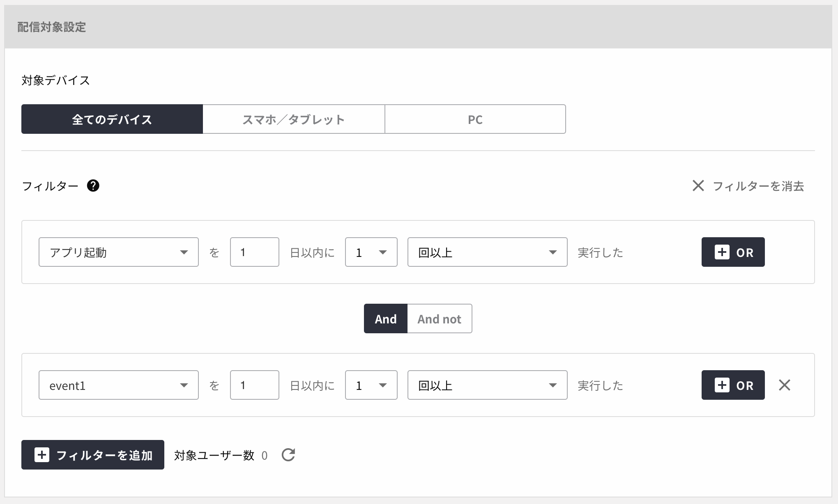
Task: Click days input field in アプリ起動 row
Action: pos(255,252)
